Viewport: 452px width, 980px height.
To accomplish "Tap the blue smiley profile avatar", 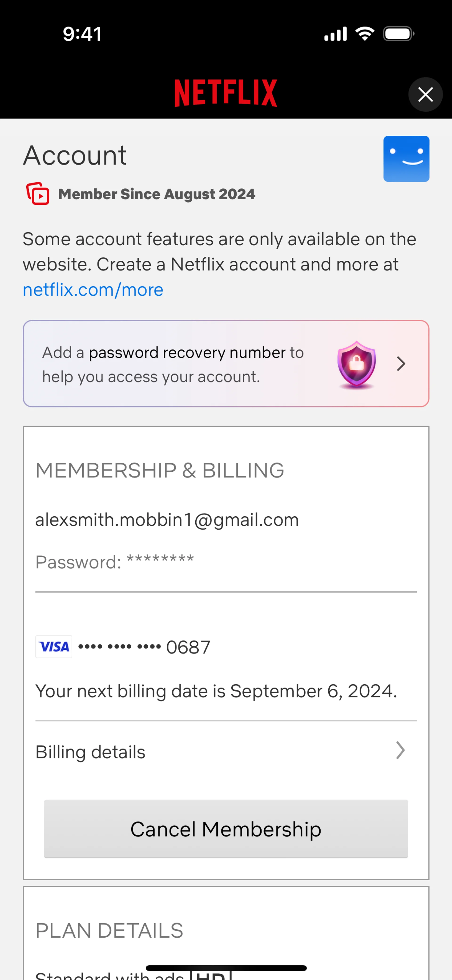I will click(x=406, y=159).
